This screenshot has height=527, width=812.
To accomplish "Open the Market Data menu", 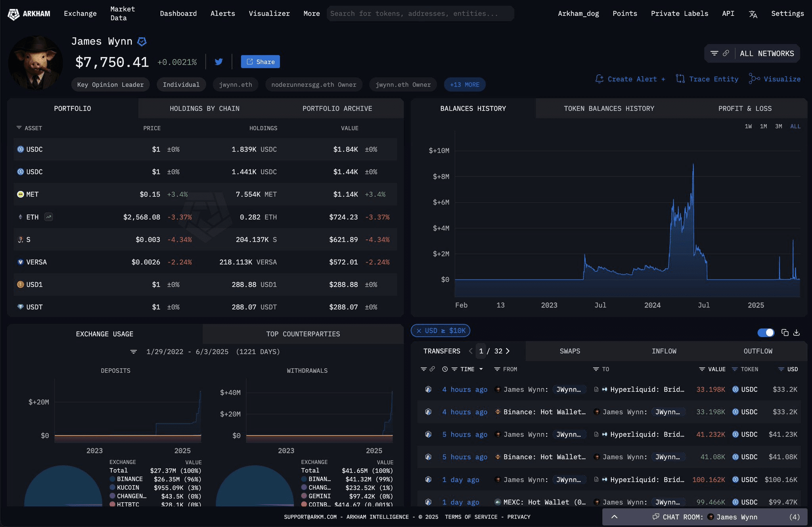I will click(123, 13).
